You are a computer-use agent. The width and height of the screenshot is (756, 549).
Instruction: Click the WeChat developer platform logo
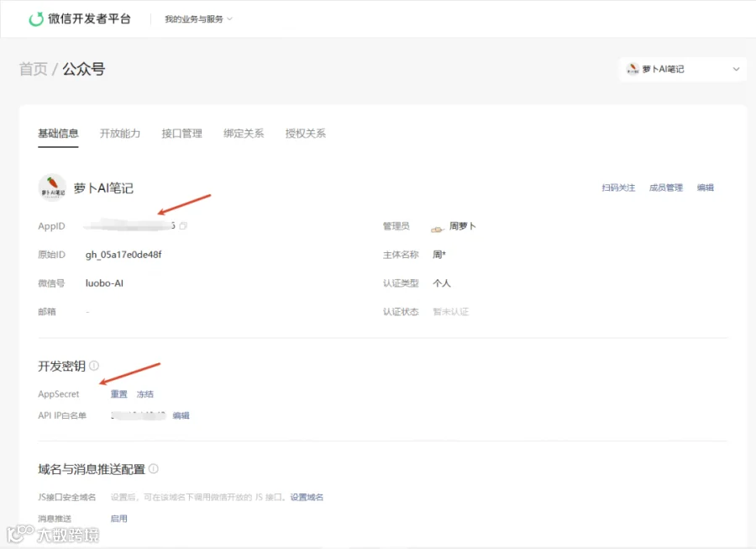80,18
